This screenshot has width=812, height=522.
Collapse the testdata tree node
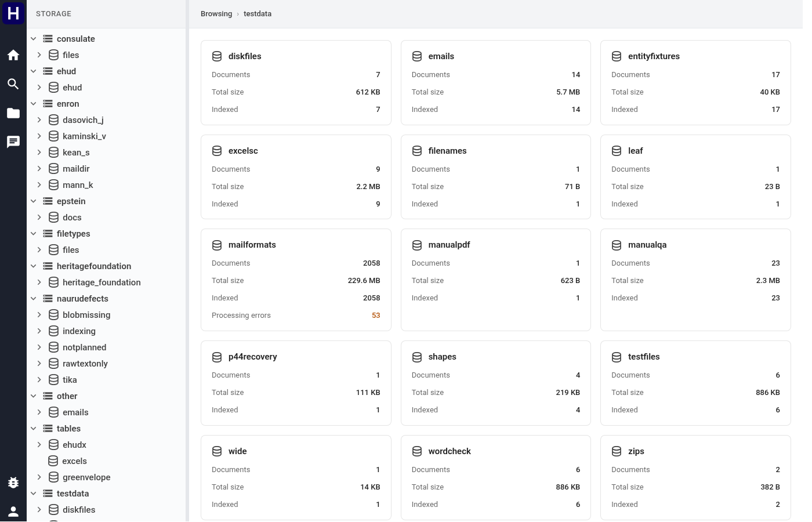tap(34, 494)
